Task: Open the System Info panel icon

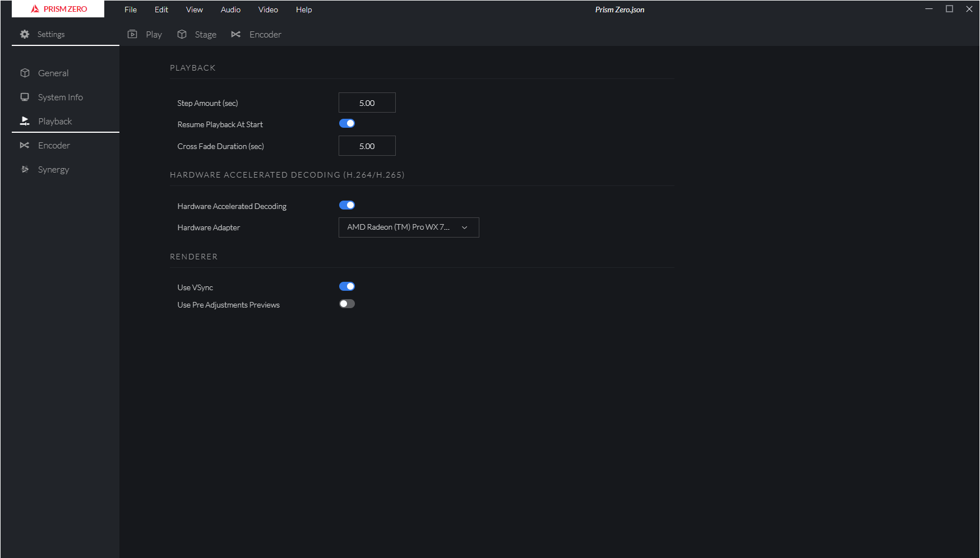Action: pyautogui.click(x=25, y=97)
